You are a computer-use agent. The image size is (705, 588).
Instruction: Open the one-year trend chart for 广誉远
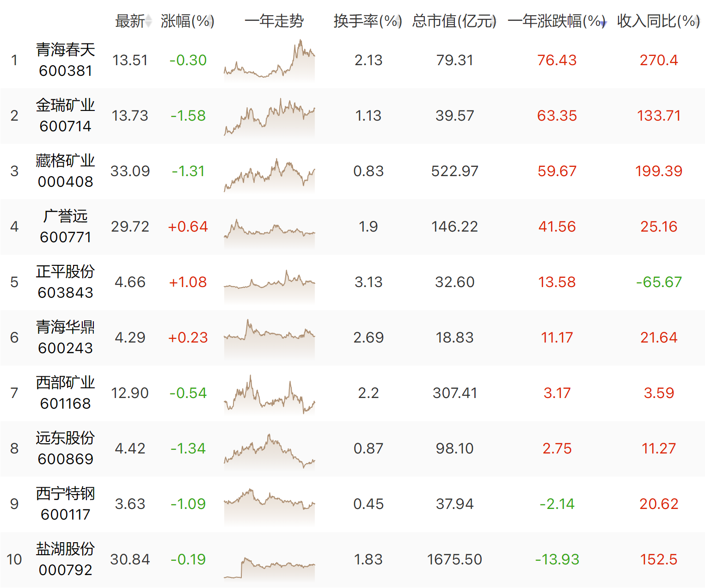[270, 234]
